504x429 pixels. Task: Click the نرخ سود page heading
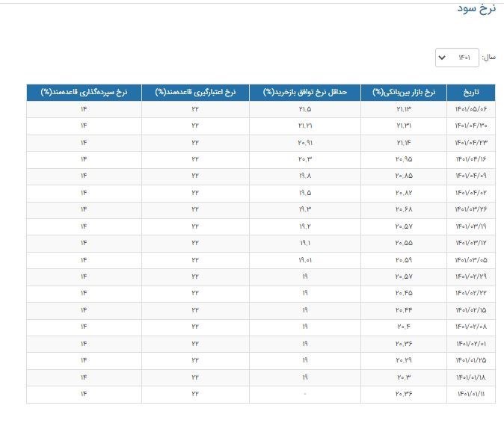pos(476,8)
